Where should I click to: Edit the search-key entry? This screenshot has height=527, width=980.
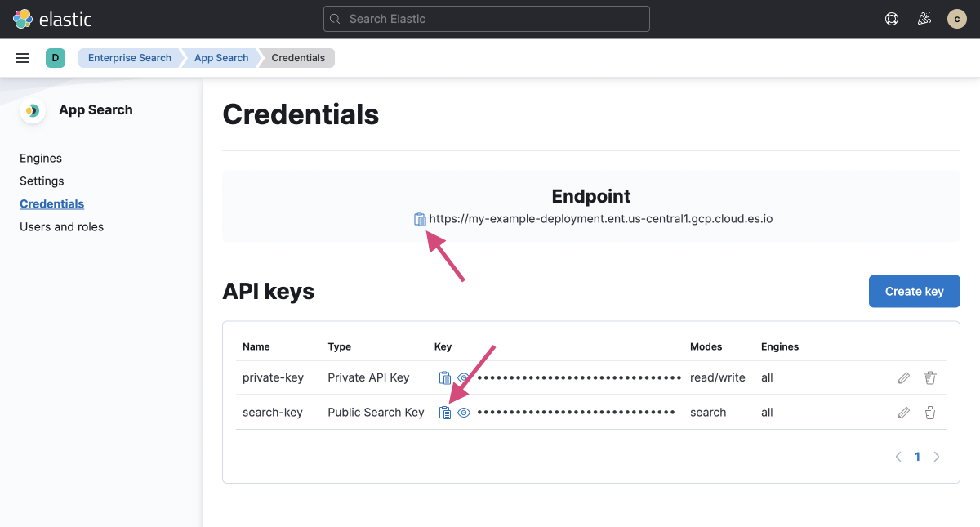tap(903, 413)
